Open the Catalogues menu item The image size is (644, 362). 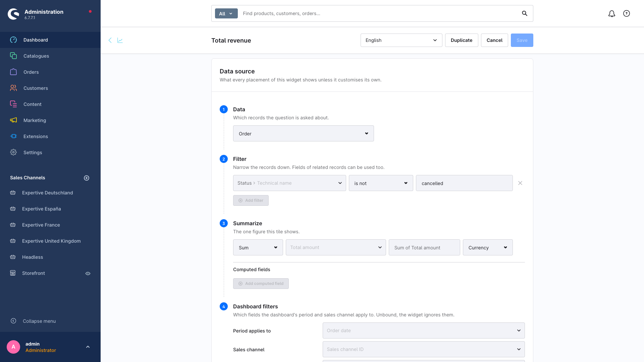(50, 56)
